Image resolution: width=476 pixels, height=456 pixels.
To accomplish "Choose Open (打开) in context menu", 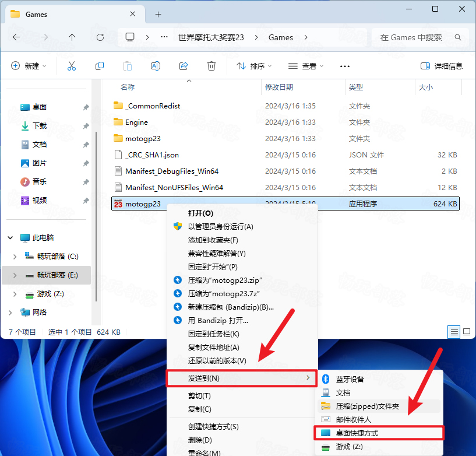I will click(242, 213).
